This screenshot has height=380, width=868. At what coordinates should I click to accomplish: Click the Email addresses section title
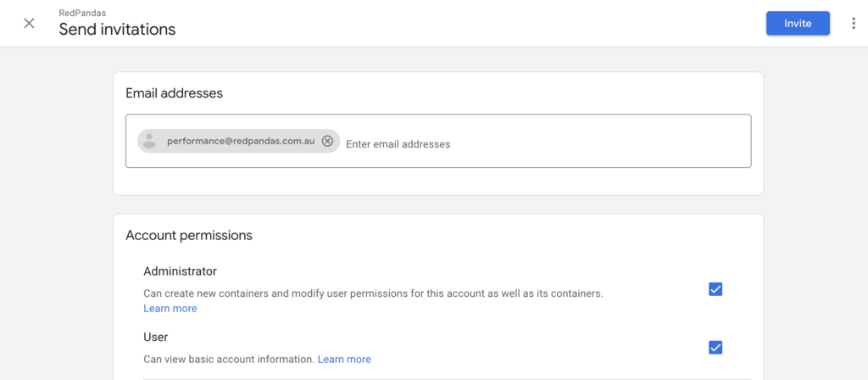pyautogui.click(x=174, y=93)
